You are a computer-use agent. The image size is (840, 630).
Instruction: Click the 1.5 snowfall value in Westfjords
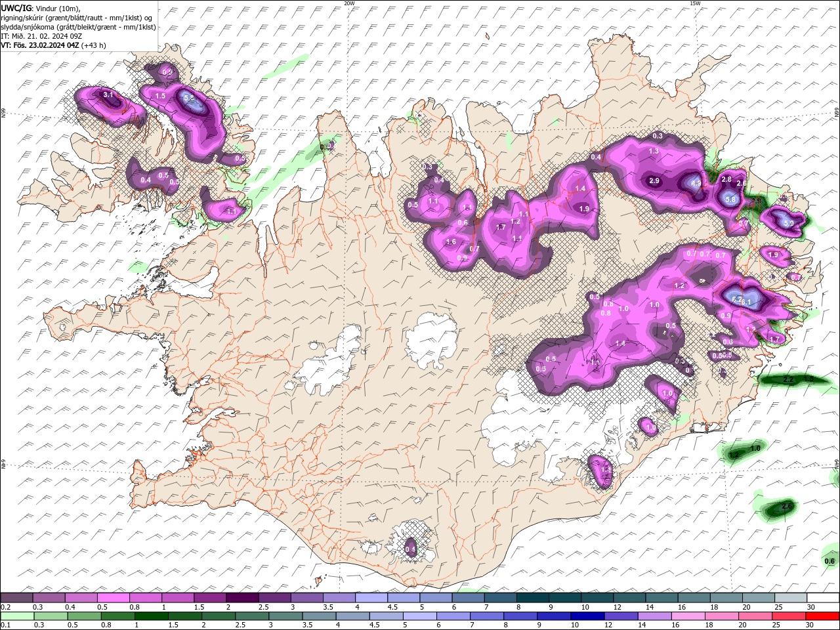[160, 96]
